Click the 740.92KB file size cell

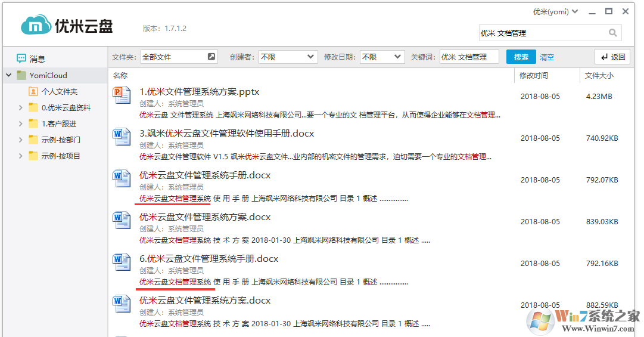[602, 138]
